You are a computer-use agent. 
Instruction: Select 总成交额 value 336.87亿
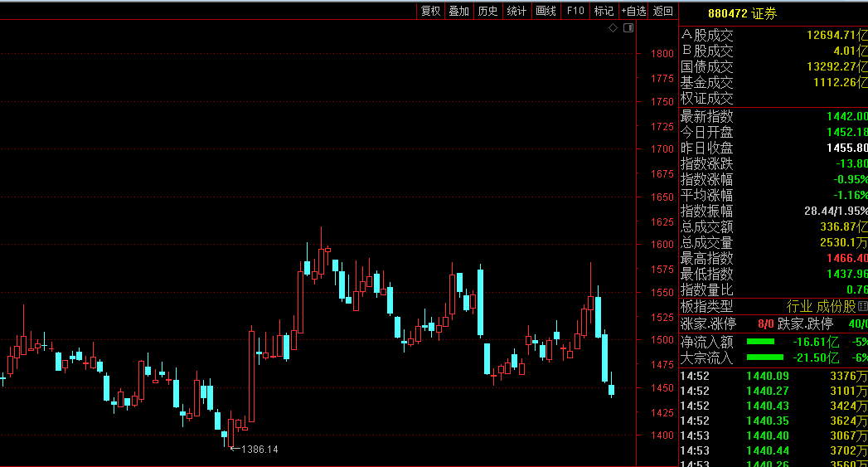coord(844,227)
